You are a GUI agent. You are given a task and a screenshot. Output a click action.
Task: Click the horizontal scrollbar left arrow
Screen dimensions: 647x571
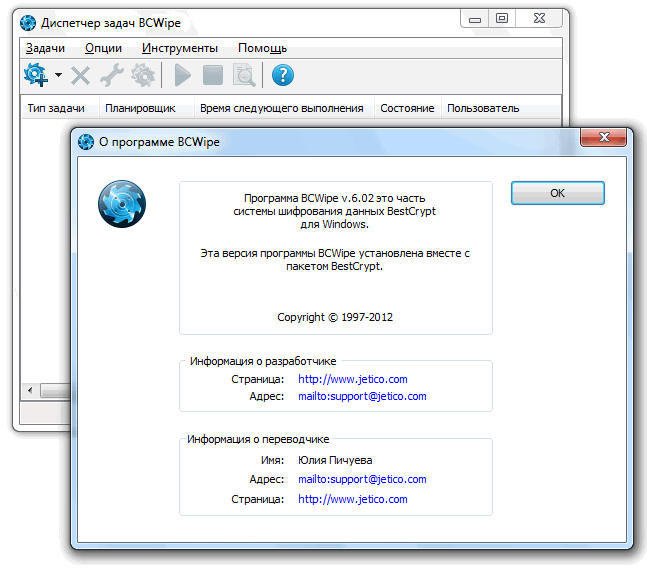point(30,390)
